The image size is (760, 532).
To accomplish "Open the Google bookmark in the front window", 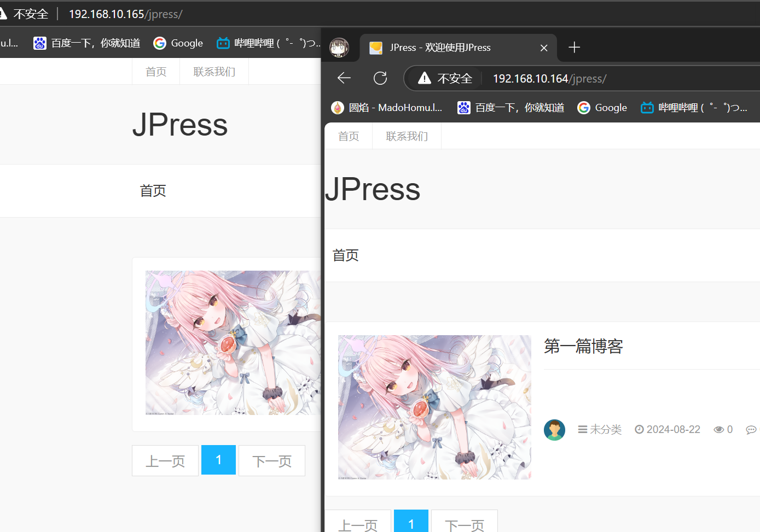I will (x=602, y=108).
